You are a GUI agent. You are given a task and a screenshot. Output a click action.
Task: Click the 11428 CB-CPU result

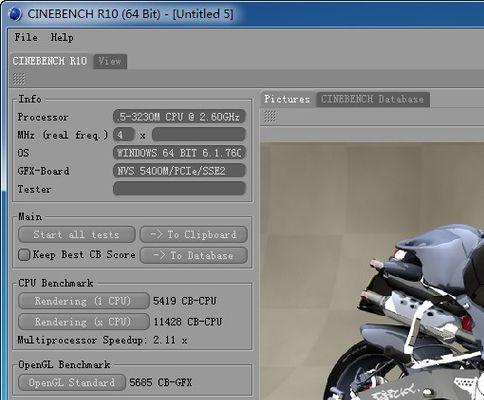tap(188, 322)
